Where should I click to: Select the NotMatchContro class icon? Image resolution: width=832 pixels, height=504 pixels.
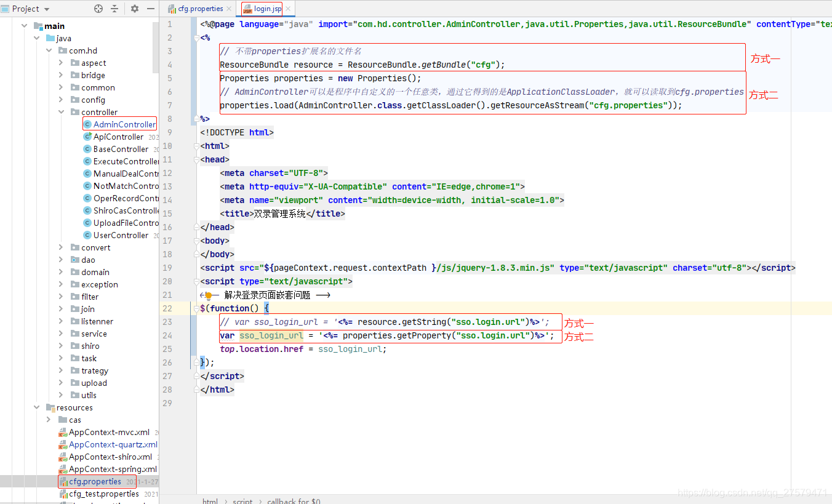tap(87, 186)
